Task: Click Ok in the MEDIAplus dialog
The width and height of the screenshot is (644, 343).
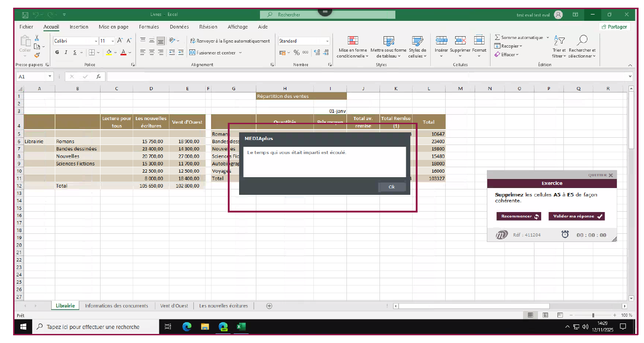Action: 392,187
